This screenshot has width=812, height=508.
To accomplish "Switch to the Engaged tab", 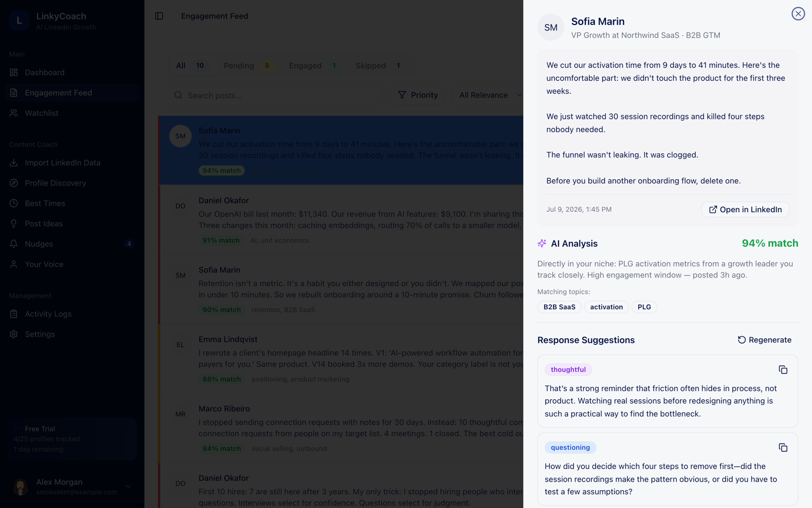I will click(314, 66).
